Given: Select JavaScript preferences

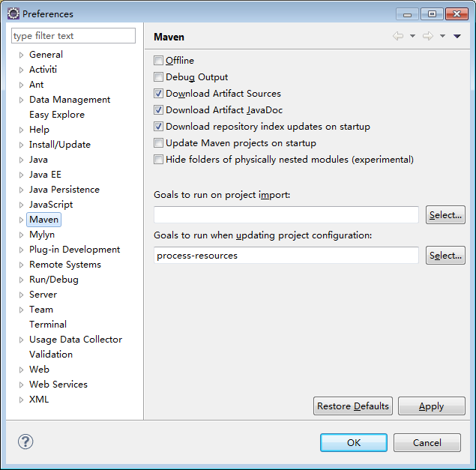Looking at the screenshot, I should (x=51, y=205).
